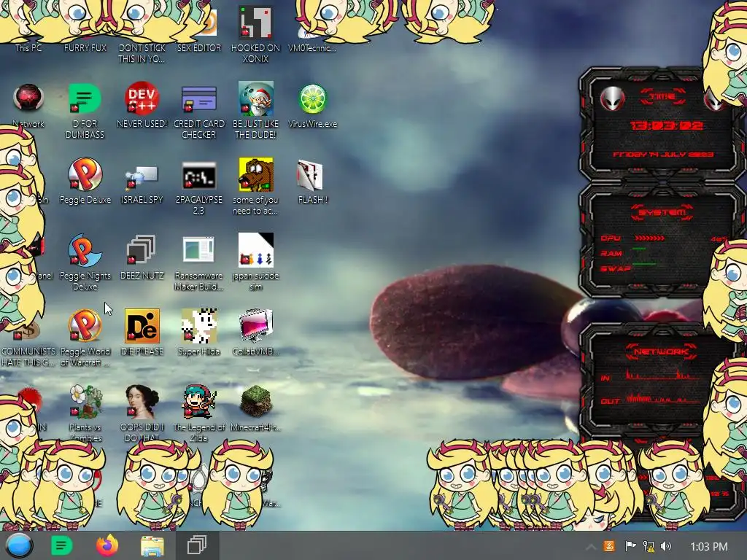Open the volume speaker tray icon
747x560 pixels.
(x=666, y=546)
